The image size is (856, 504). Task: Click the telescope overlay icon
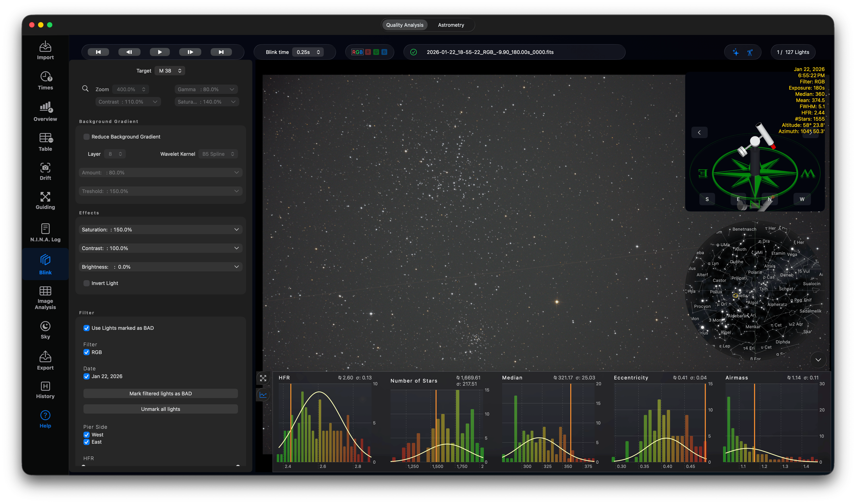click(x=750, y=52)
